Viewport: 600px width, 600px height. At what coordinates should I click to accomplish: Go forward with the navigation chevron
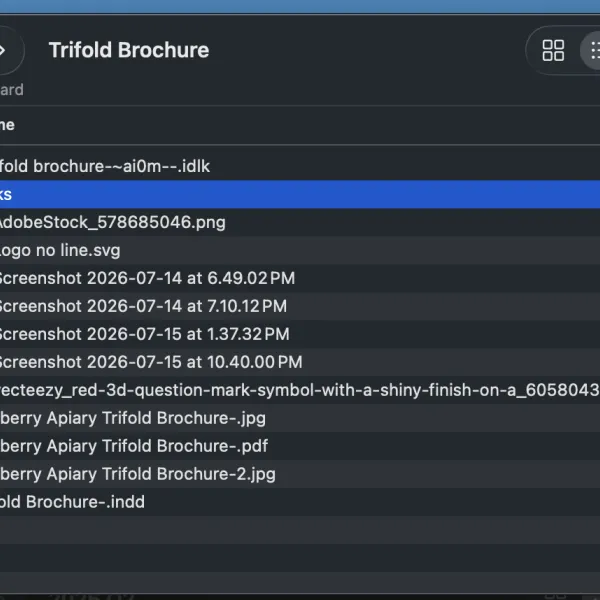click(3, 50)
